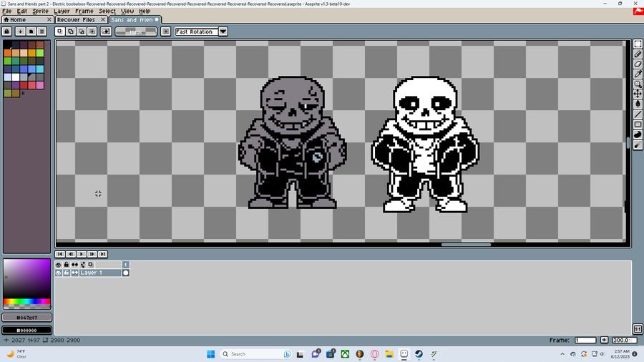The height and width of the screenshot is (362, 644).
Task: Select the Eyedropper tool
Action: click(638, 74)
